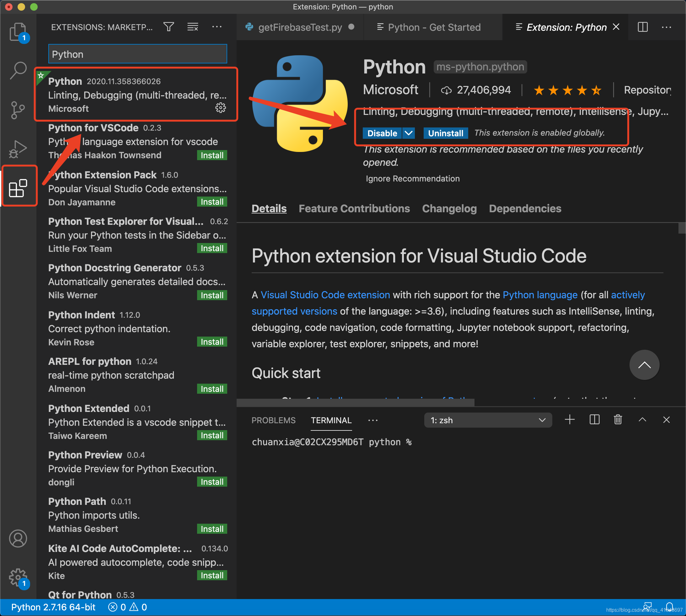Image resolution: width=686 pixels, height=616 pixels.
Task: Open editor more actions ellipsis
Action: pos(666,27)
